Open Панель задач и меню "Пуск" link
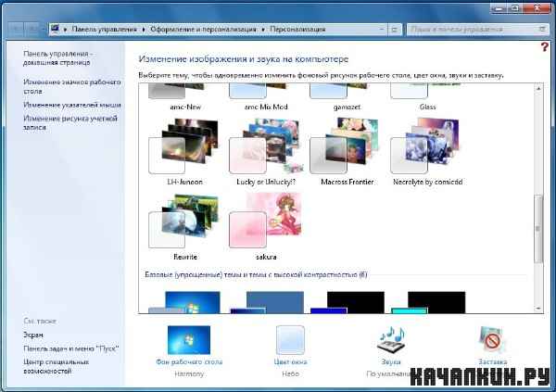The image size is (556, 392). [x=71, y=348]
